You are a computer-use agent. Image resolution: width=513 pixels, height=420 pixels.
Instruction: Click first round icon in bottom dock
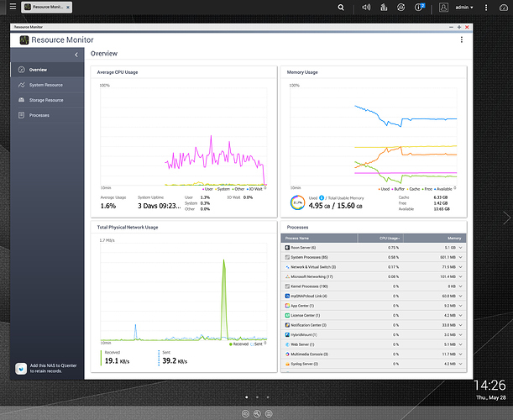(x=245, y=414)
